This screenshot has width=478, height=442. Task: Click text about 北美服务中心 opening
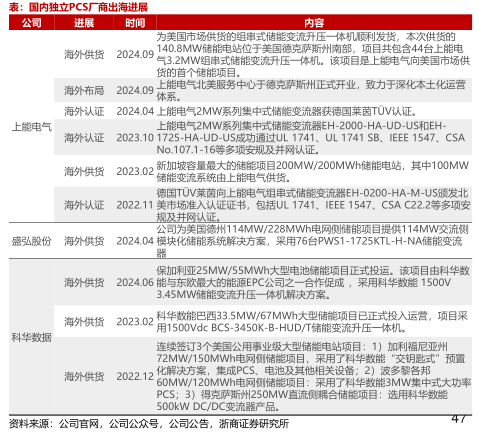pyautogui.click(x=311, y=90)
